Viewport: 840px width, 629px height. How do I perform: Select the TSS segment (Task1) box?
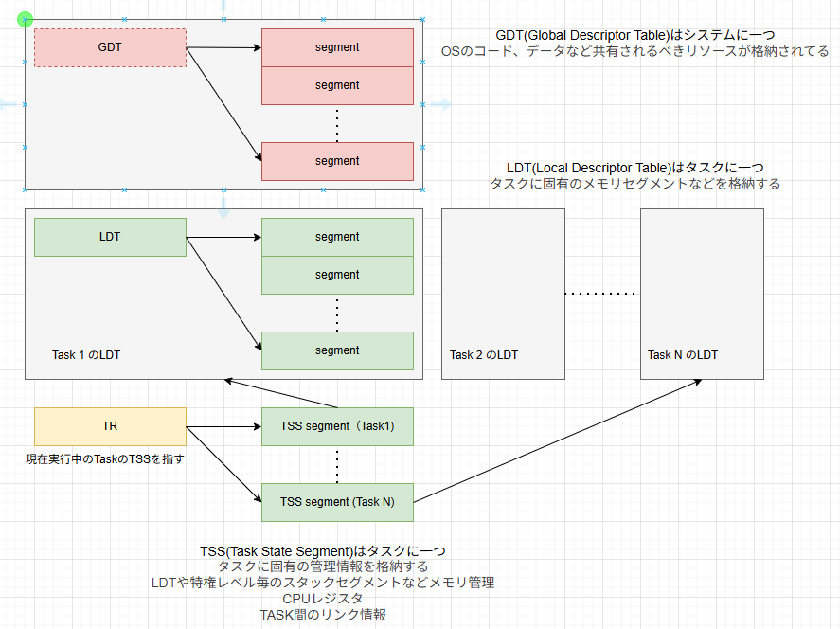[x=337, y=426]
